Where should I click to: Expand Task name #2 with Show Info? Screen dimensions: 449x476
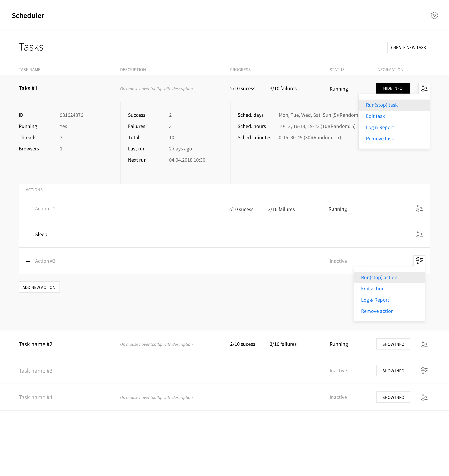pyautogui.click(x=393, y=344)
